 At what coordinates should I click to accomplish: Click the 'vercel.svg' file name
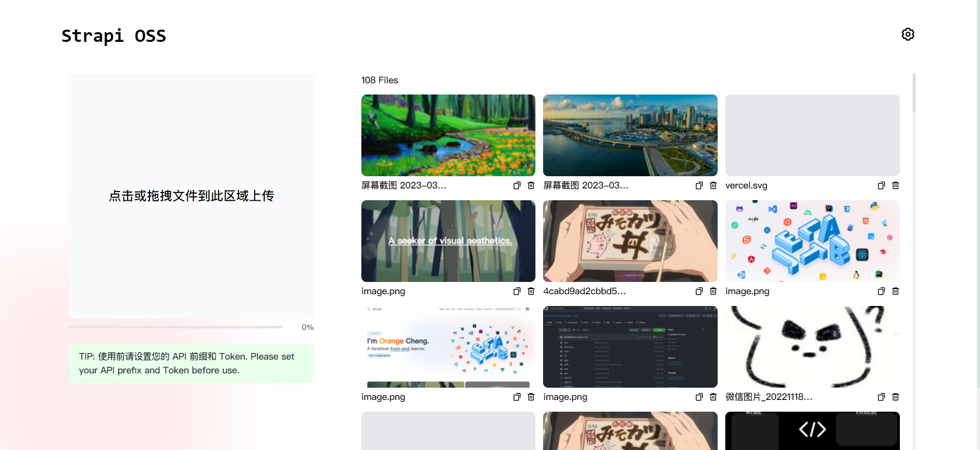(x=746, y=185)
